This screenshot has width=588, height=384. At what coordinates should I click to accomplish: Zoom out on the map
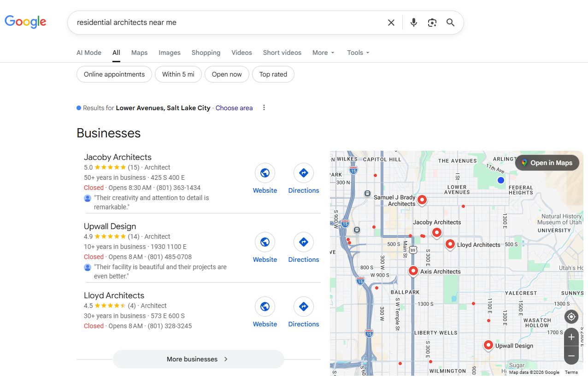click(x=571, y=355)
